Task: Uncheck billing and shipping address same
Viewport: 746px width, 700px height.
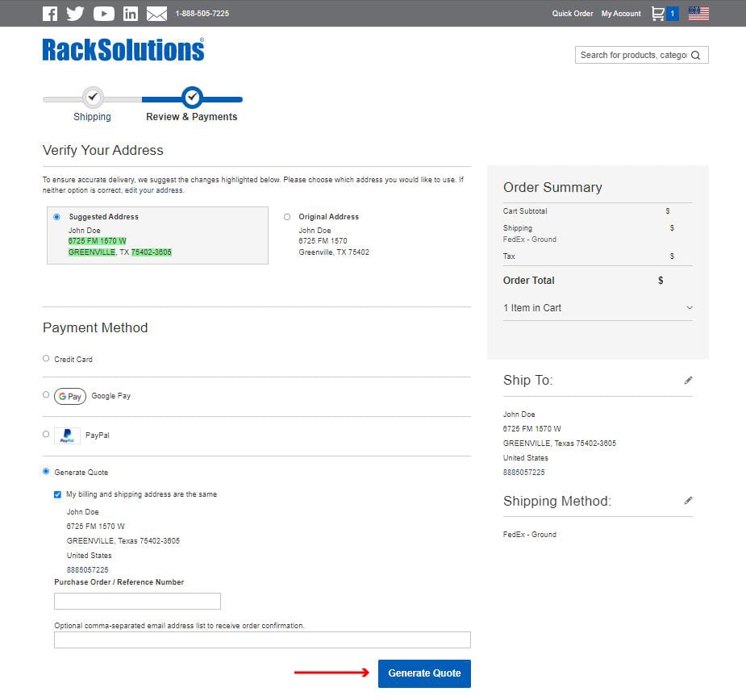Action: [58, 494]
